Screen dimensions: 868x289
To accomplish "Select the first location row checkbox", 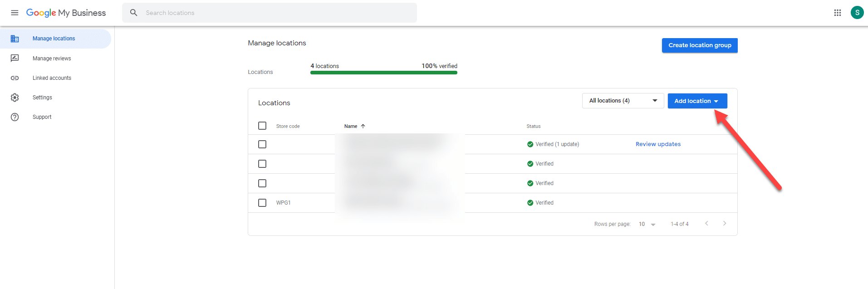I will pyautogui.click(x=262, y=144).
